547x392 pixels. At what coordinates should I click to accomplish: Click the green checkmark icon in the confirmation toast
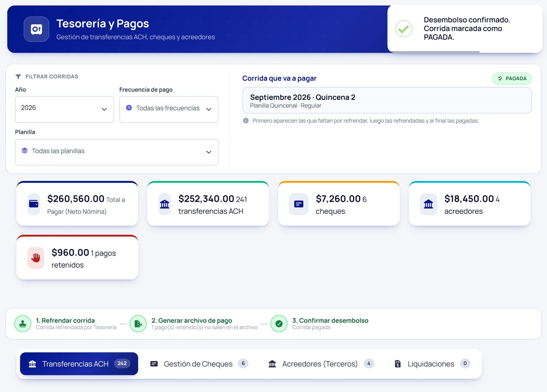pos(404,29)
